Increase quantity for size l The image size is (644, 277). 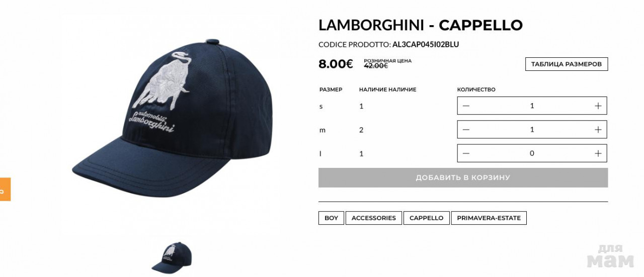(x=598, y=153)
